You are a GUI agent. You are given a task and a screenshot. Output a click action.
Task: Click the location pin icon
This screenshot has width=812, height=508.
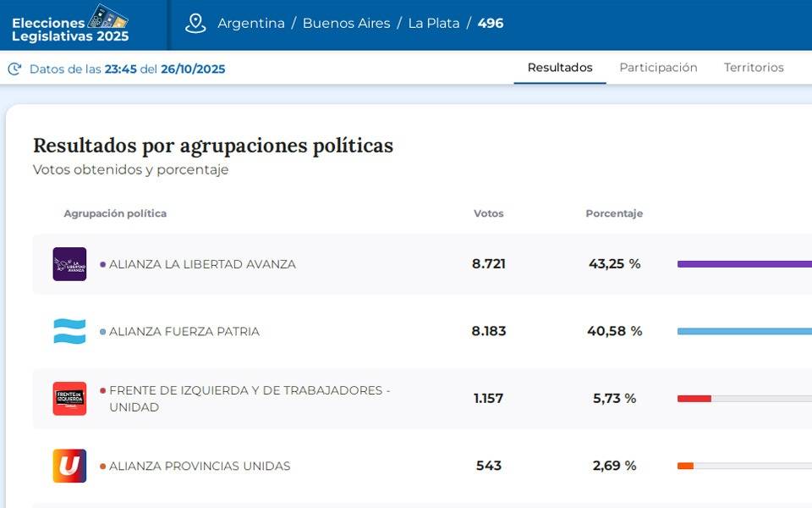(x=195, y=24)
